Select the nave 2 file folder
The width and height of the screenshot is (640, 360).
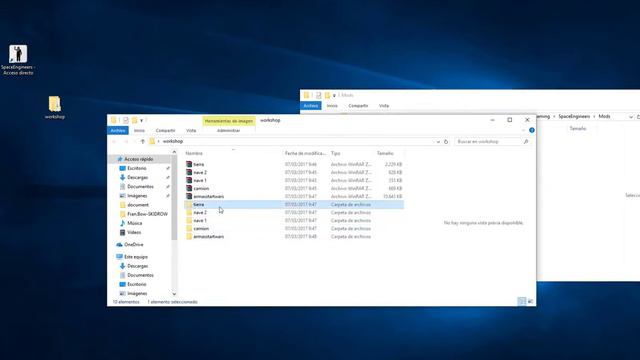point(294,212)
